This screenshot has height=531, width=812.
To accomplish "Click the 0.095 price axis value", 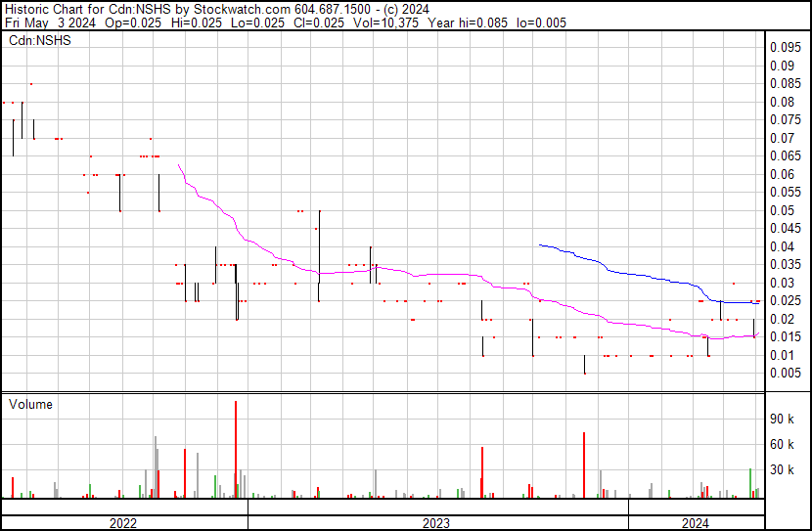I will tap(786, 47).
